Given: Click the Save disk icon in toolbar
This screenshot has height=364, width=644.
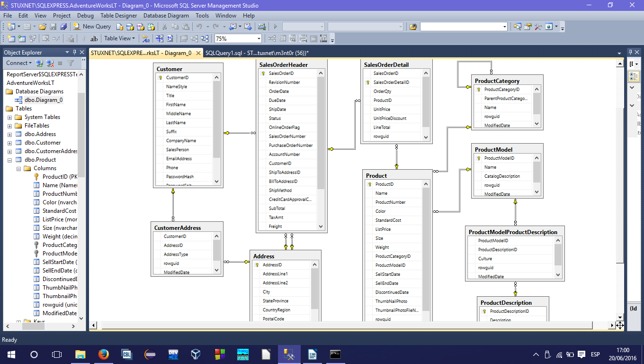Looking at the screenshot, I should (x=53, y=27).
